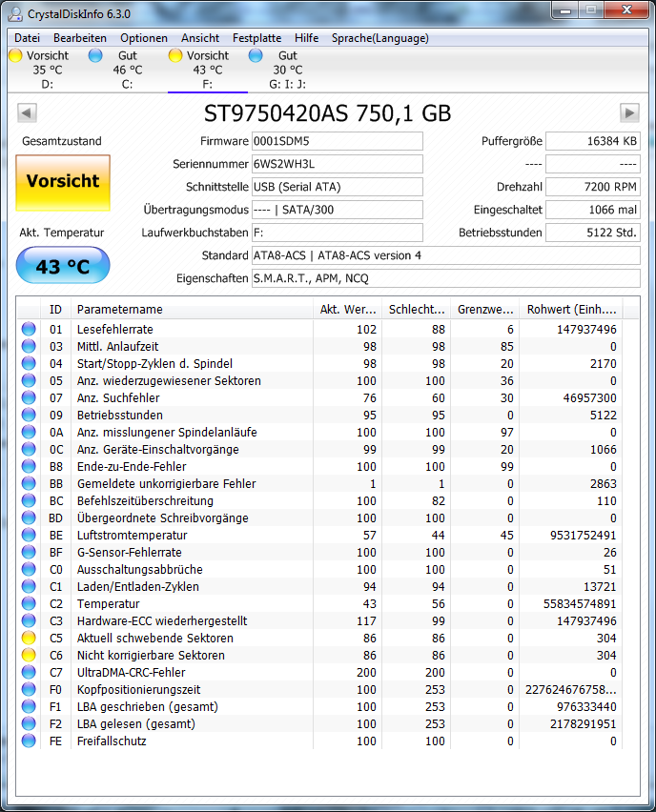This screenshot has width=656, height=812.
Task: Open the Datei menu
Action: [x=27, y=38]
